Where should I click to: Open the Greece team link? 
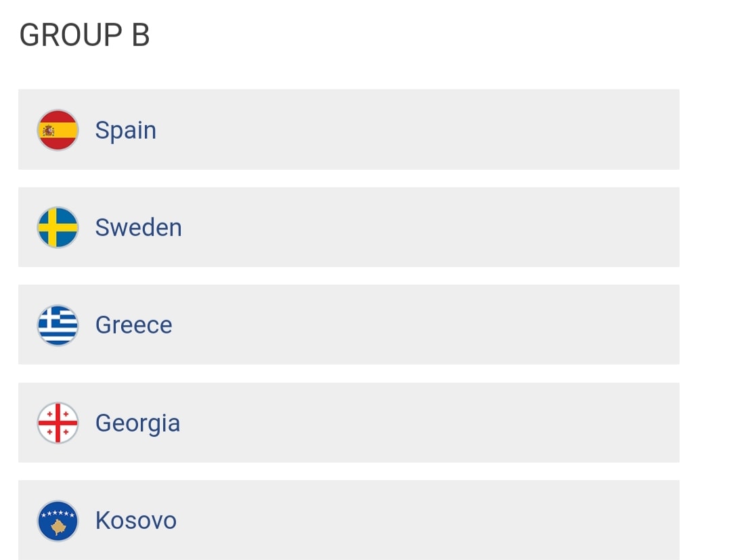click(x=134, y=325)
